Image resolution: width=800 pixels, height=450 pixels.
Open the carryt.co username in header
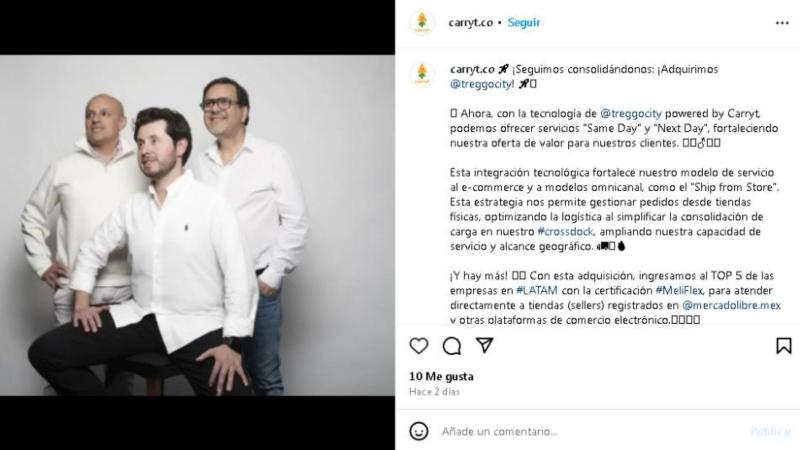tap(470, 22)
